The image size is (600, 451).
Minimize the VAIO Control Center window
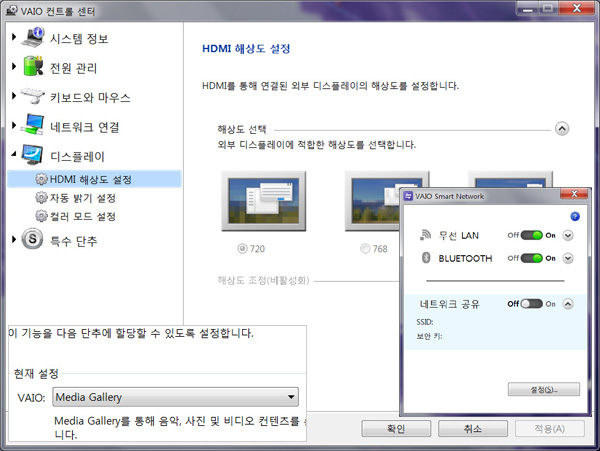tap(528, 9)
